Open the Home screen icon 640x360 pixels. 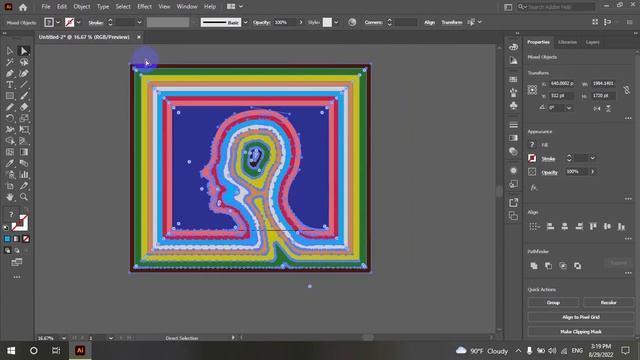(23, 7)
